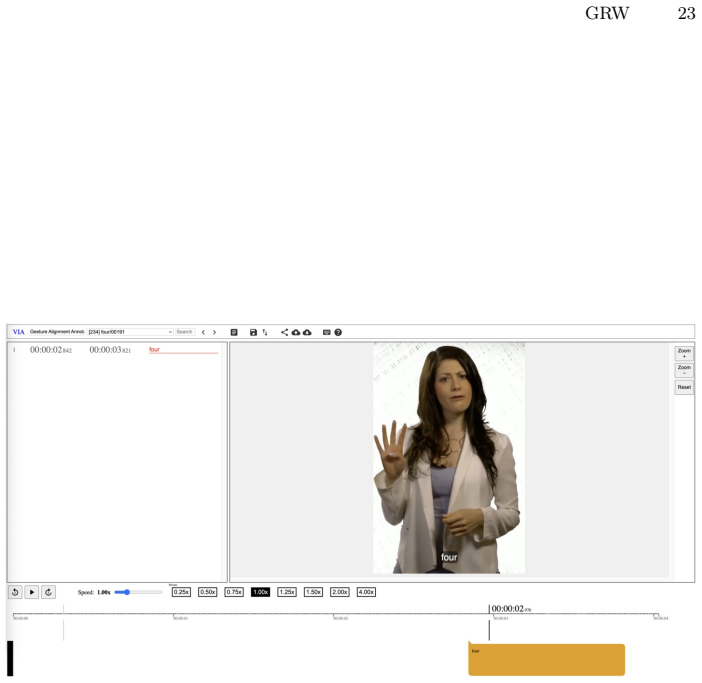Open the project notes page icon

click(x=234, y=332)
